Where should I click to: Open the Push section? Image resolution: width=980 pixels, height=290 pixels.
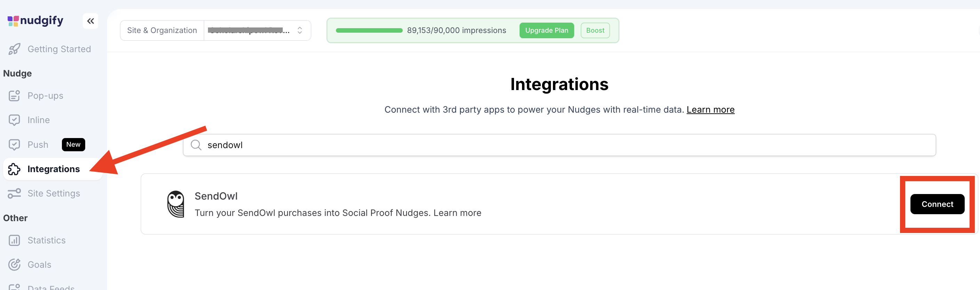pos(53,145)
